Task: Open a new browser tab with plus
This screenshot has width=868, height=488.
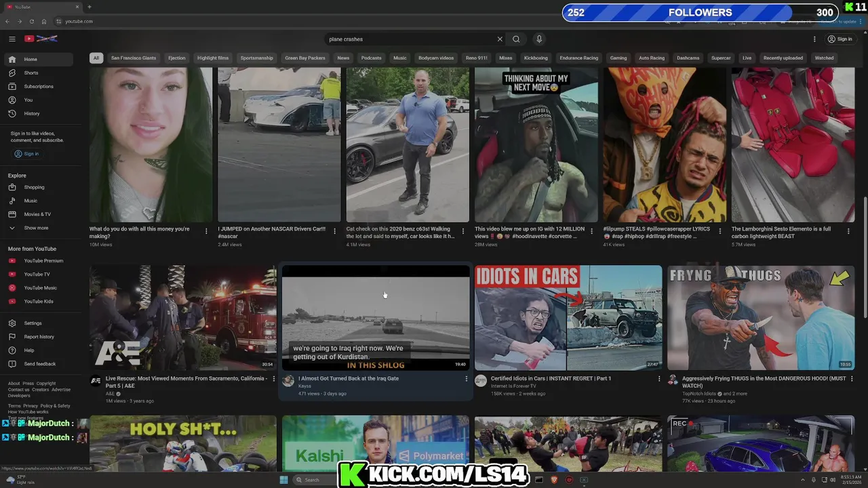Action: [90, 7]
